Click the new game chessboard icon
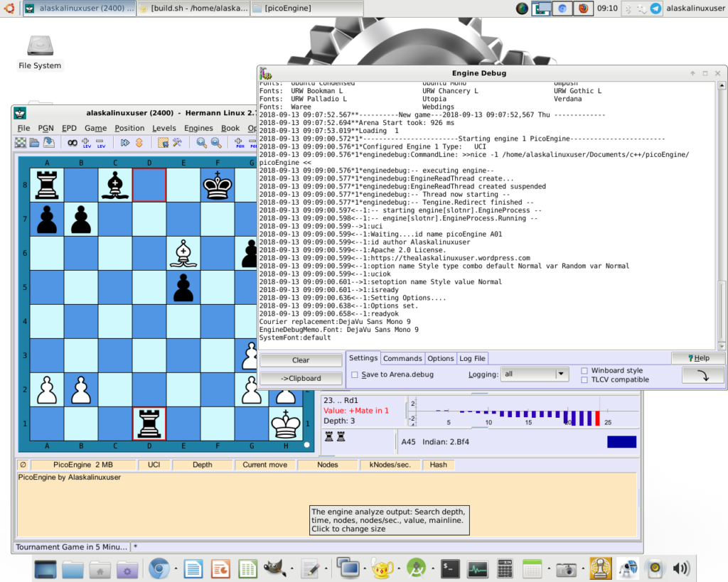 pyautogui.click(x=21, y=143)
